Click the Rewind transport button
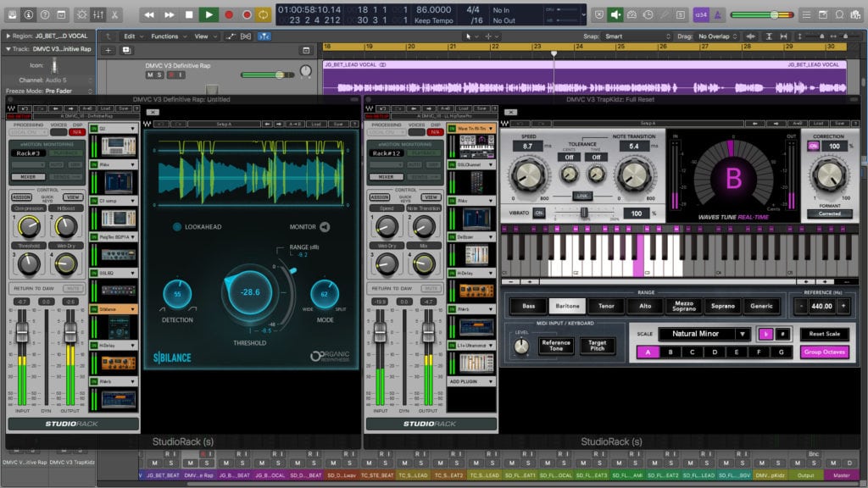868x488 pixels. pyautogui.click(x=149, y=15)
